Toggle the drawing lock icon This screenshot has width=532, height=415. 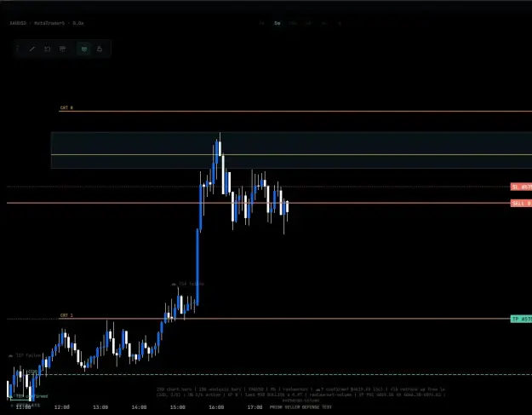pyautogui.click(x=100, y=49)
